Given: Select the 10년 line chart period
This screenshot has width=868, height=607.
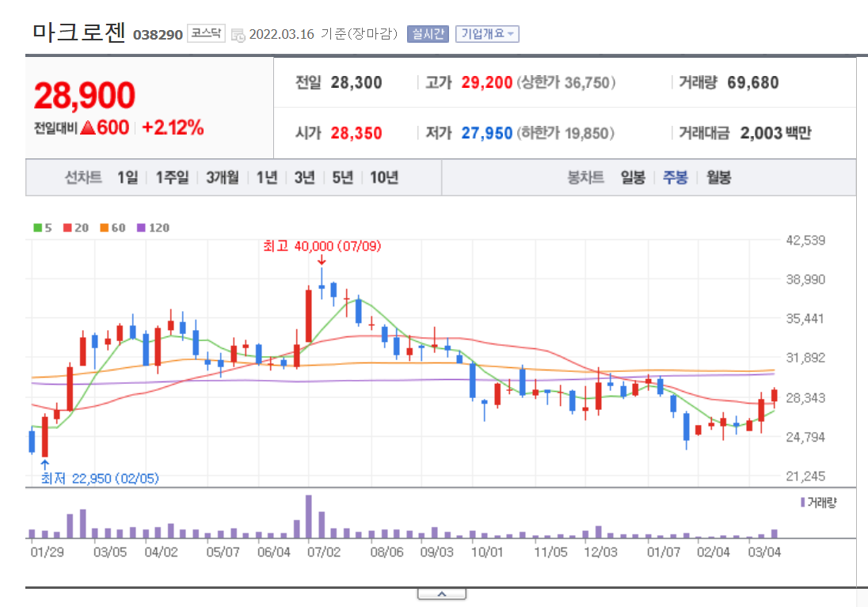Looking at the screenshot, I should [384, 177].
